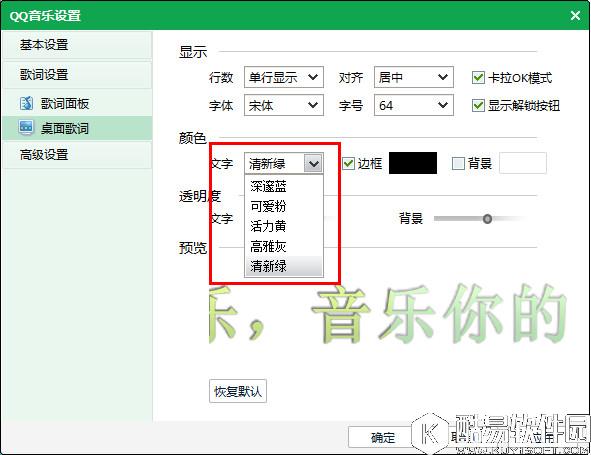Select 深邃蓝 from the color list
Screen dimensions: 591x455
[284, 186]
